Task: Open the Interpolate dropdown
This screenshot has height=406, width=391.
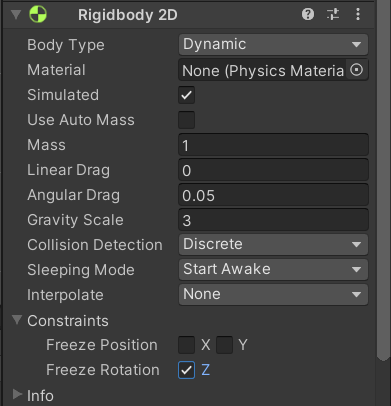Action: point(273,294)
